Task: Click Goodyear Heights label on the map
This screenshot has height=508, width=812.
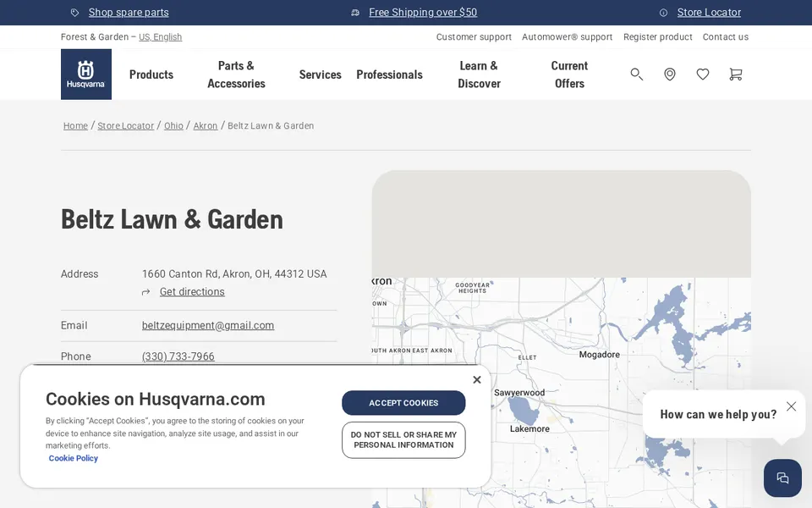Action: (472, 288)
